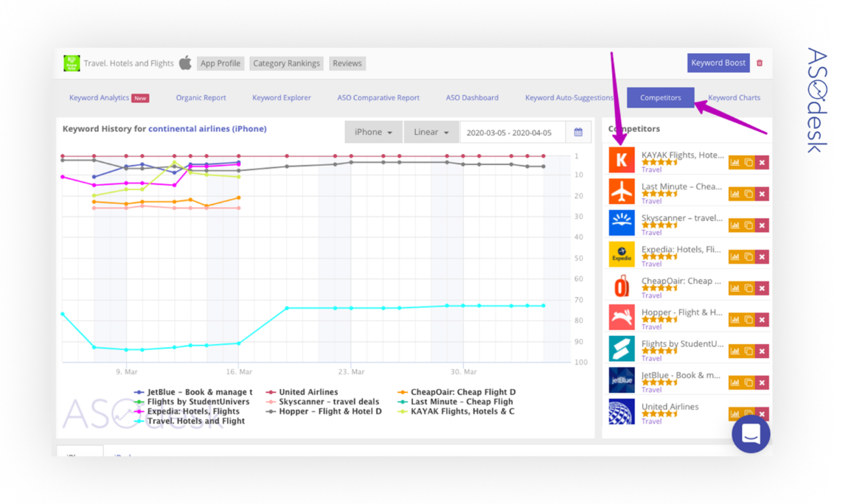
Task: Expand the Linear scale dropdown
Action: tap(431, 133)
